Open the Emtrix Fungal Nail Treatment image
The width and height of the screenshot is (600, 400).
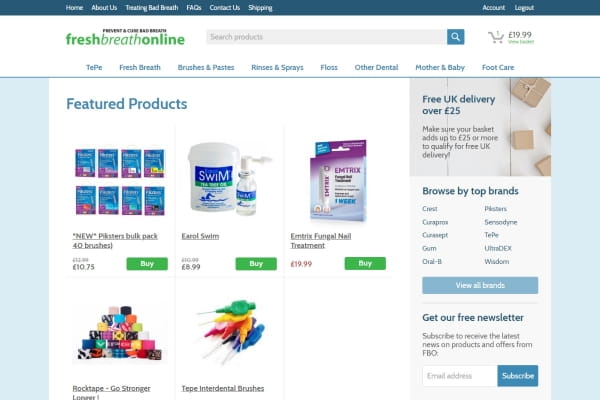[x=338, y=181]
